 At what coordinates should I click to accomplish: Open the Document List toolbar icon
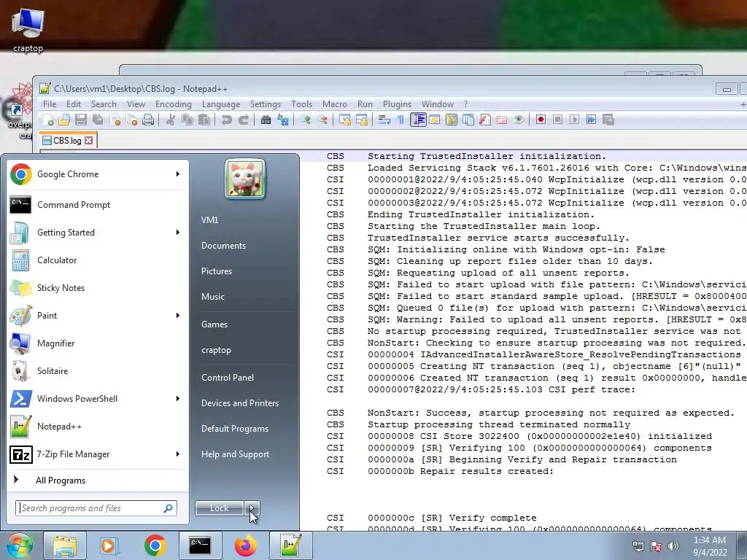[x=468, y=120]
